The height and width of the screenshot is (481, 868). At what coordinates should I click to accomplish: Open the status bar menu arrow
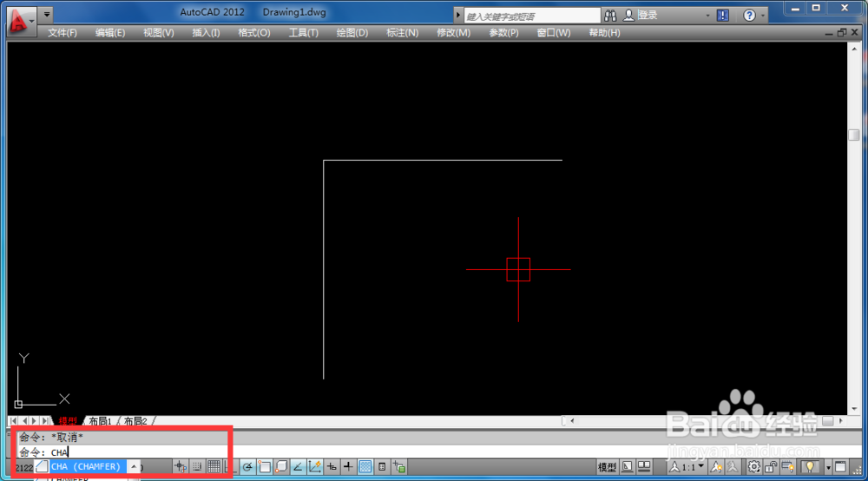click(828, 468)
